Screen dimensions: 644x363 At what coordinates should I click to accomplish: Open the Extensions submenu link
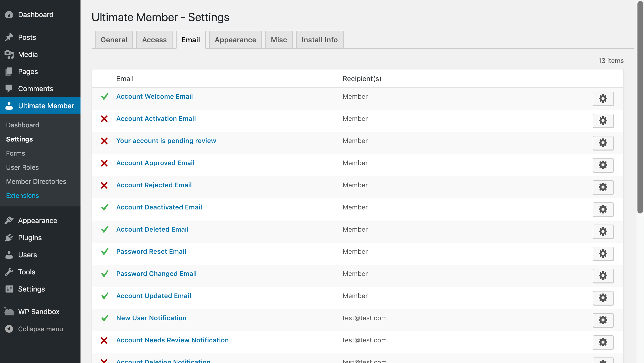pos(22,196)
